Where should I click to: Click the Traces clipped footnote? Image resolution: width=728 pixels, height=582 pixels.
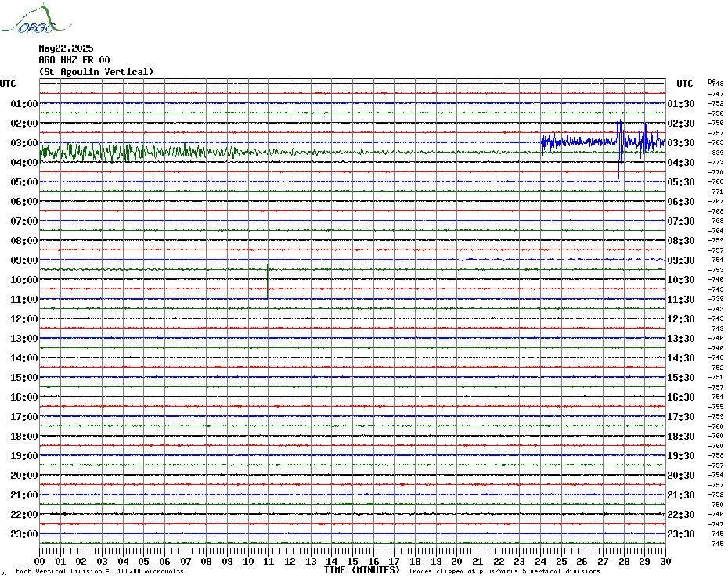tap(504, 571)
